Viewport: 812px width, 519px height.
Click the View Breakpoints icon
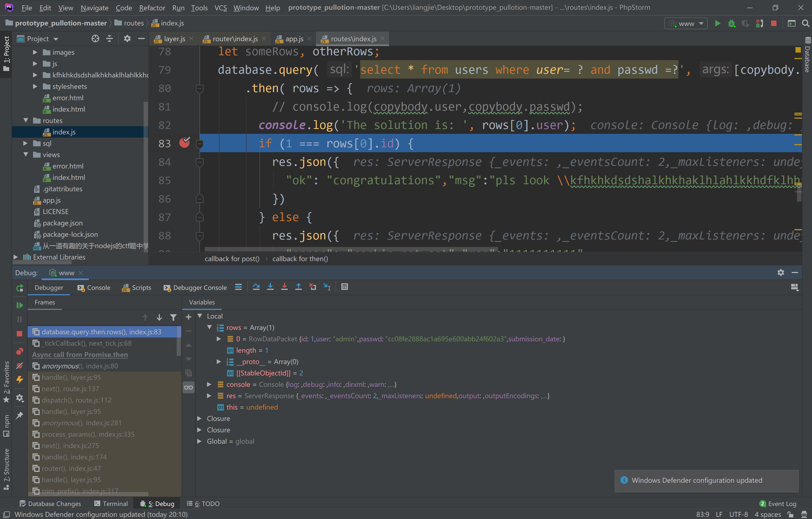pos(20,351)
